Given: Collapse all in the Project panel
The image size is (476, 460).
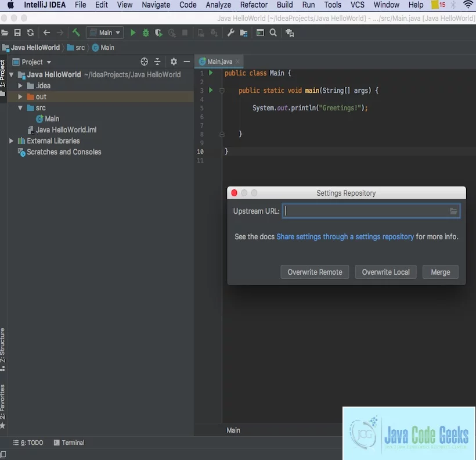Looking at the screenshot, I should (157, 62).
